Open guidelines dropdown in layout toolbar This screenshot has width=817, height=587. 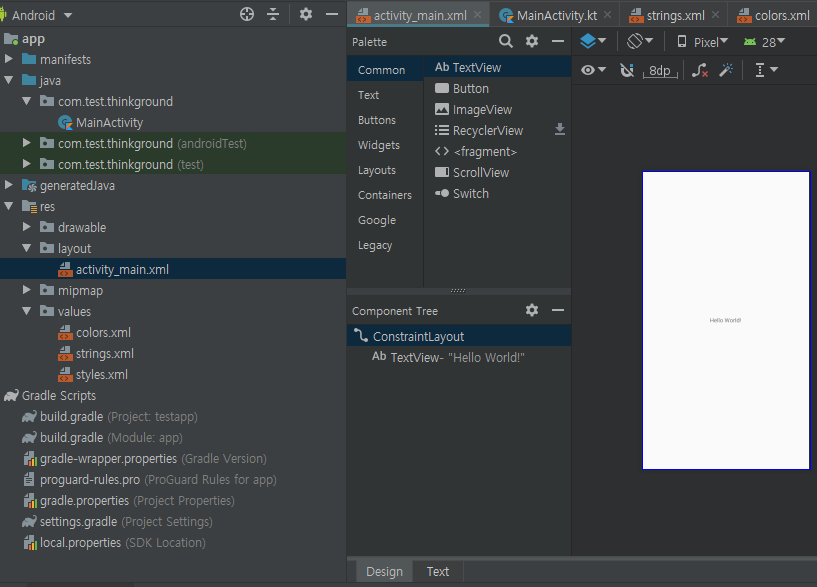tap(766, 70)
